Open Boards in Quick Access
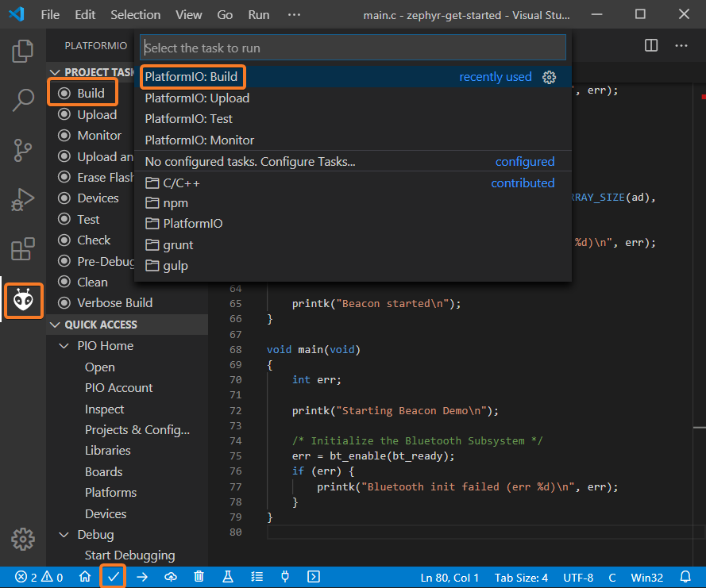706x588 pixels. (x=103, y=471)
